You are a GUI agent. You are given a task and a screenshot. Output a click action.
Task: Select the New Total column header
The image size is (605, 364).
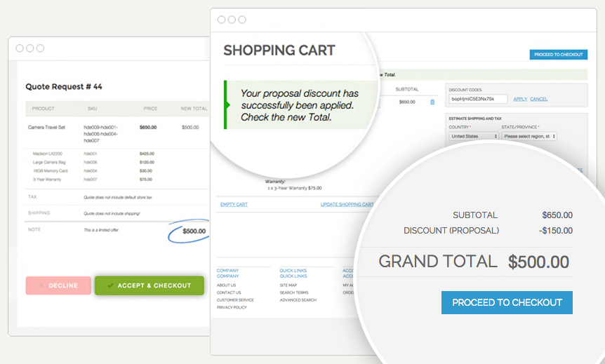194,109
